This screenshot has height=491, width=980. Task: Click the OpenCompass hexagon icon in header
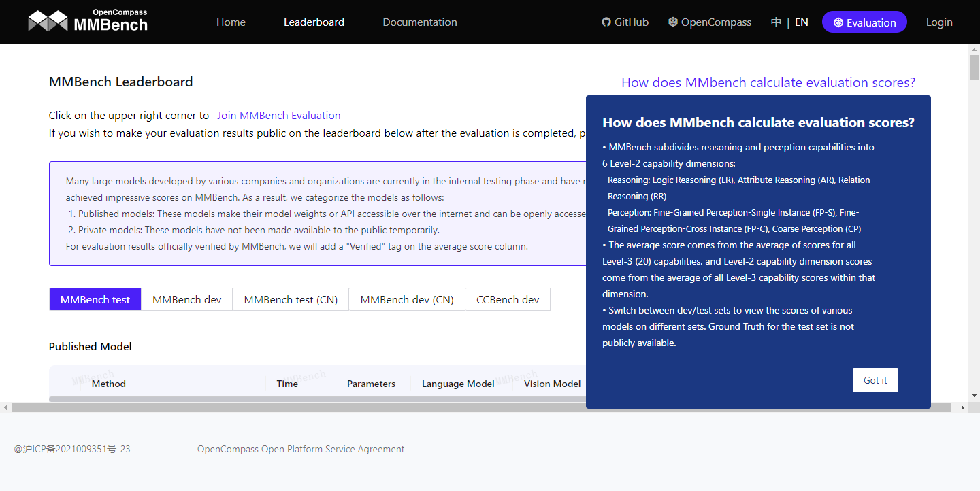point(673,22)
